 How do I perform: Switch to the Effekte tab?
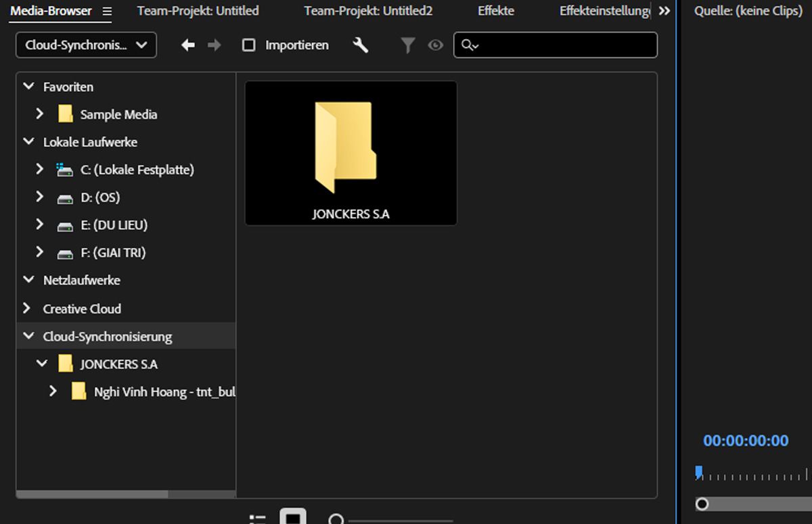coord(496,11)
